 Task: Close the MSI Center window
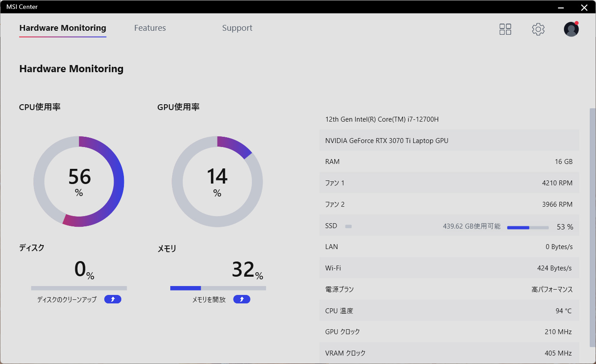(584, 7)
